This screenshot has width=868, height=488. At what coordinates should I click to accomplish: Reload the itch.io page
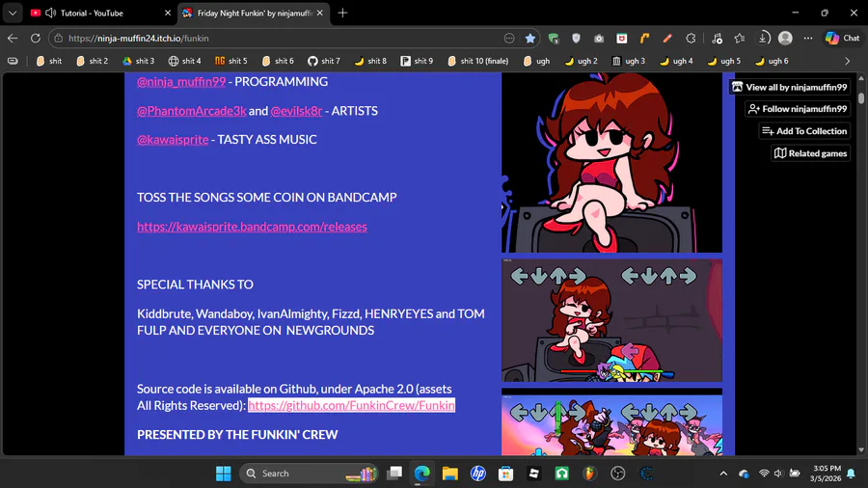pyautogui.click(x=36, y=39)
